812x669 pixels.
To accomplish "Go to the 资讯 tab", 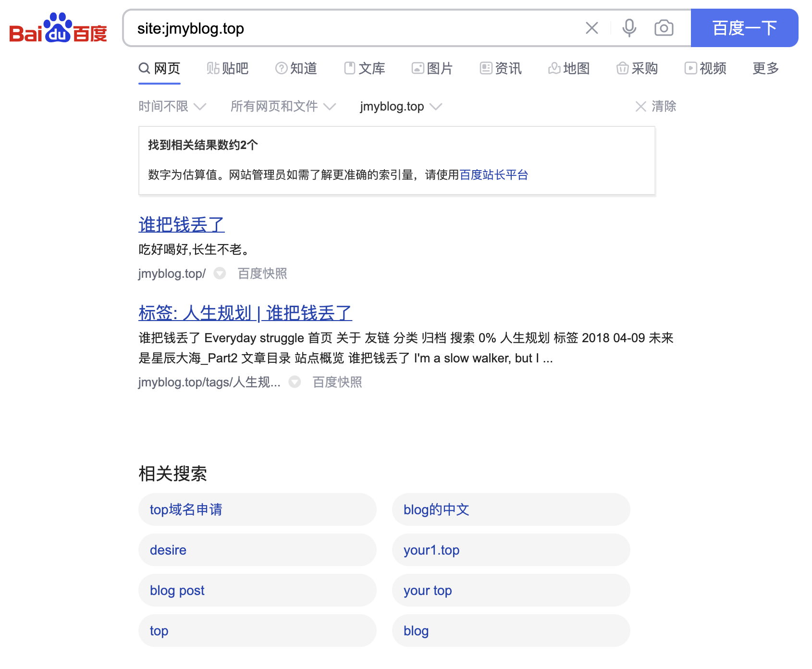I will pyautogui.click(x=501, y=68).
